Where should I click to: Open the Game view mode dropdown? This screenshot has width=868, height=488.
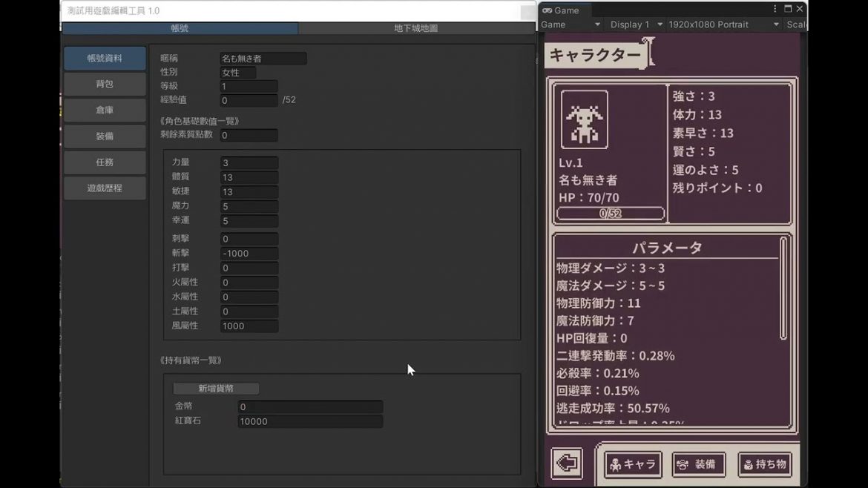coord(570,24)
